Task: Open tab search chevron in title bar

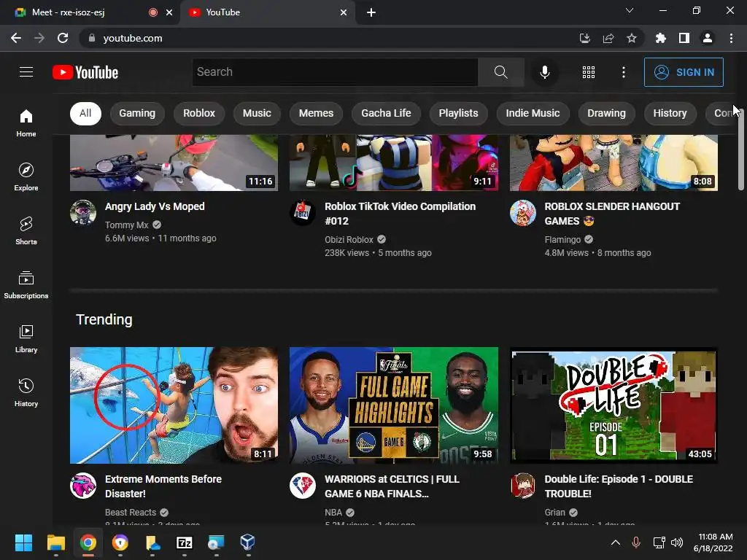Action: click(x=630, y=10)
